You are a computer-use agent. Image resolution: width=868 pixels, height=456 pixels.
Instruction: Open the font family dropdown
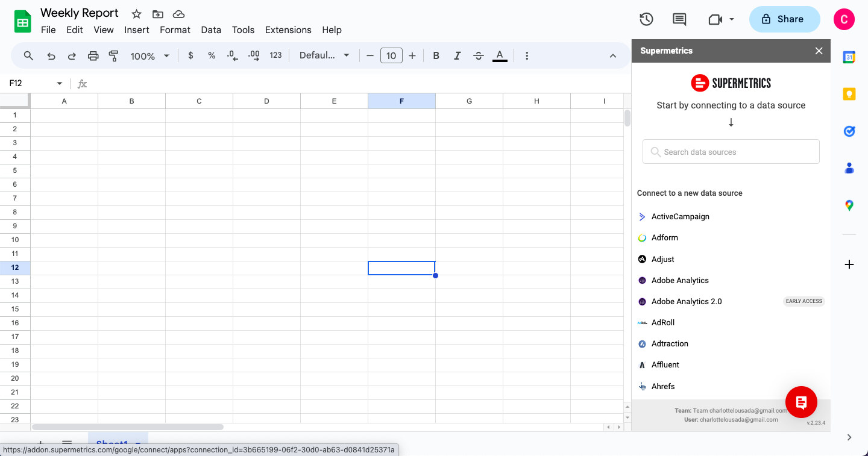[324, 55]
